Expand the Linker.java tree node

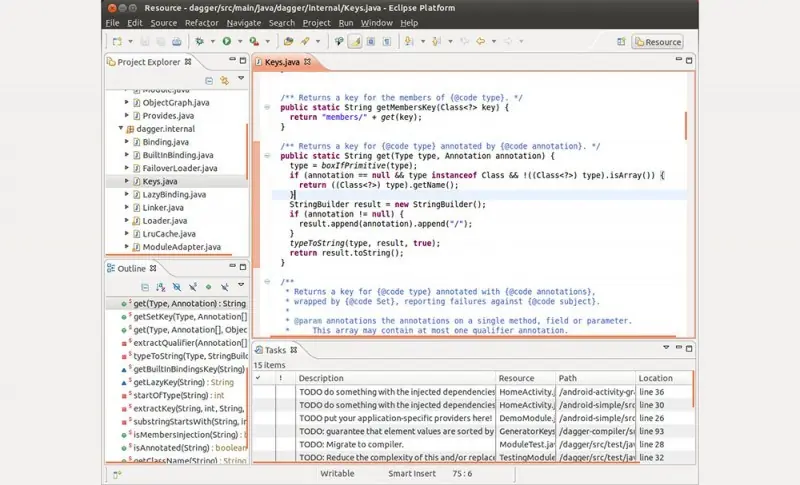[x=127, y=207]
